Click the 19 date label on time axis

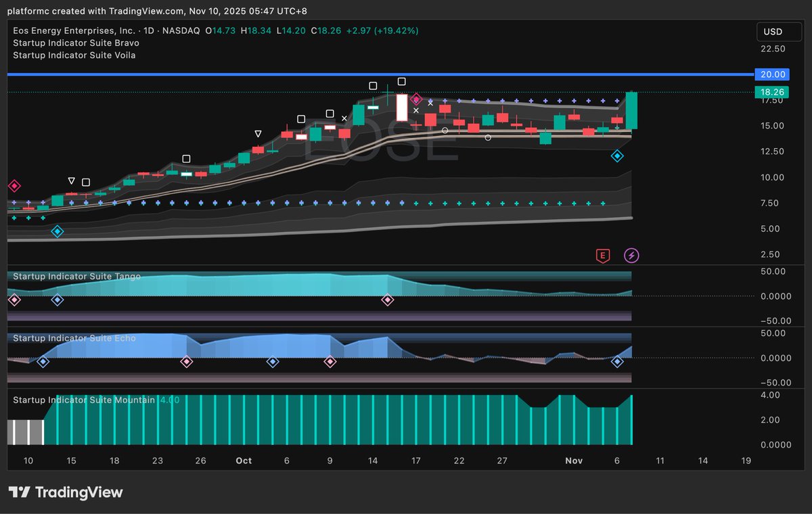[746, 461]
